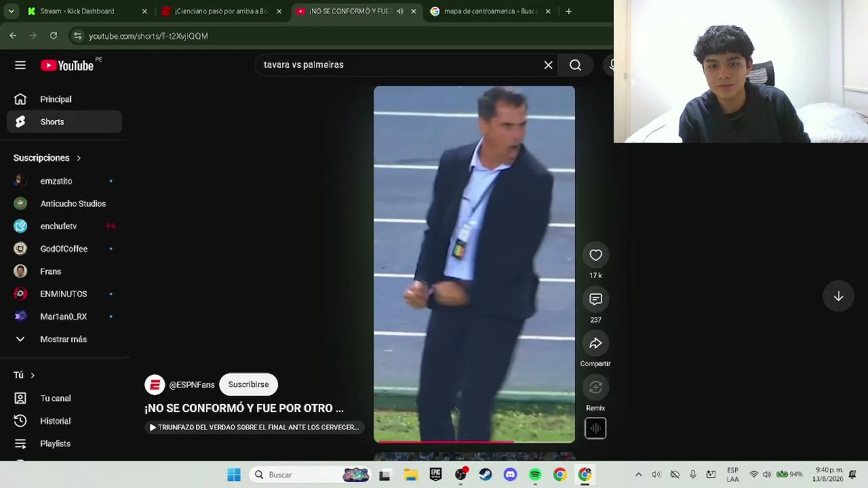Pause the playing short video

point(474,264)
